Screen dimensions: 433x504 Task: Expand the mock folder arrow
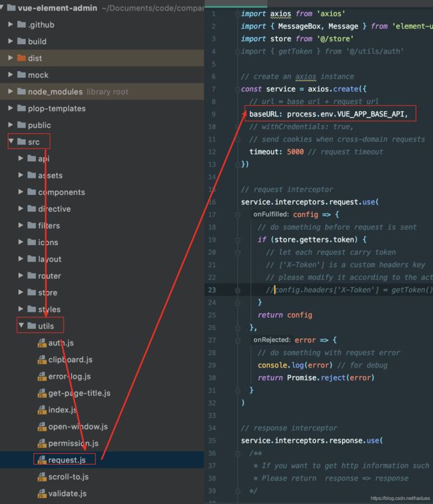click(10, 75)
